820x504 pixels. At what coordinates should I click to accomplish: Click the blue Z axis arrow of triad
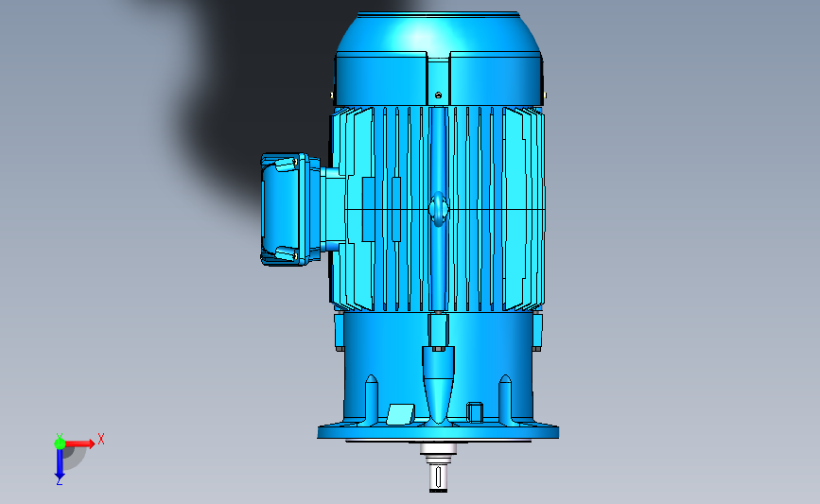point(60,464)
